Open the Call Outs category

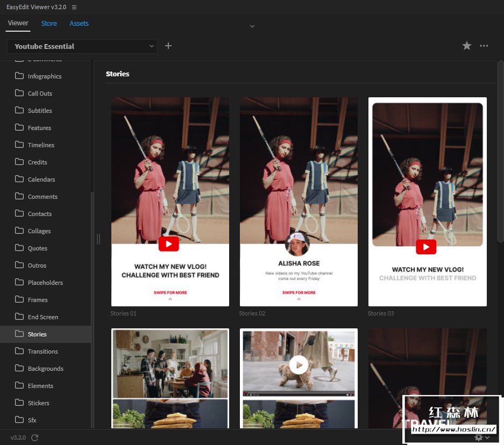point(40,94)
